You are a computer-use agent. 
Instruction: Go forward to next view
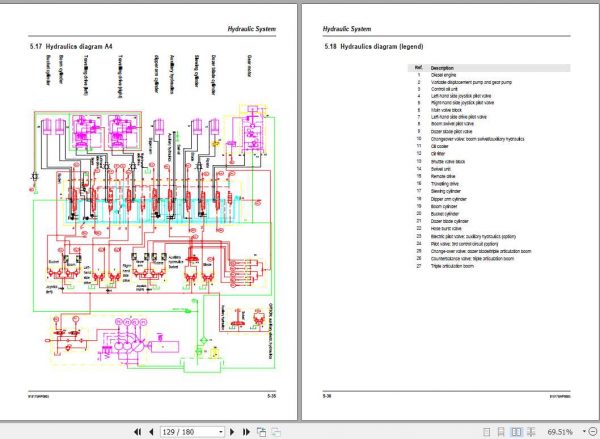[276, 432]
